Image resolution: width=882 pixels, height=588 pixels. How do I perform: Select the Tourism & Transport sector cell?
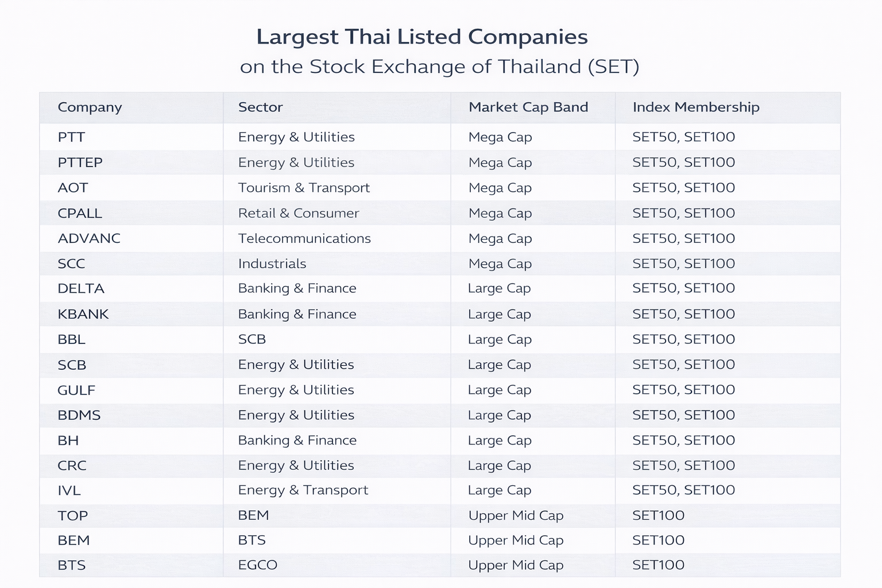304,188
